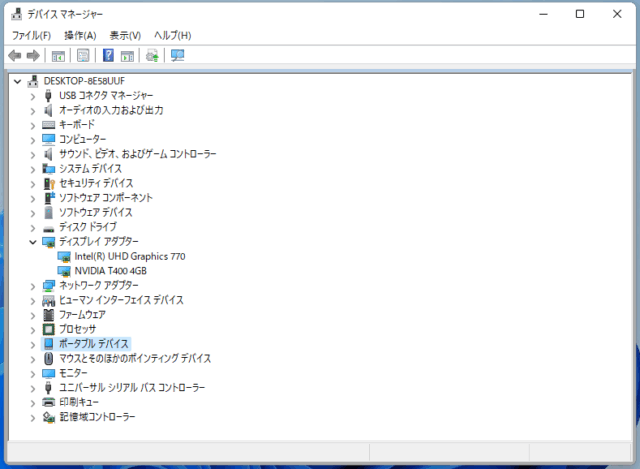
Task: Click the USB コネクタ マネージャー plug icon
Action: tap(48, 96)
